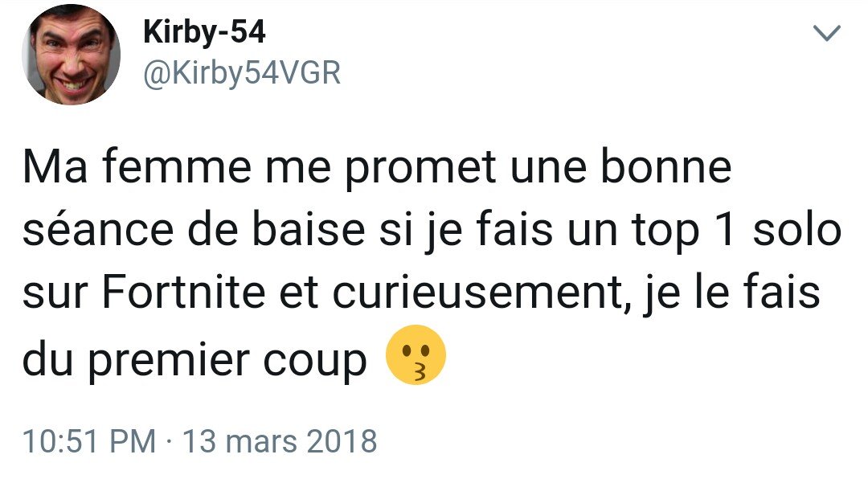Click the words "Ma femme" in tweet

pyautogui.click(x=137, y=166)
